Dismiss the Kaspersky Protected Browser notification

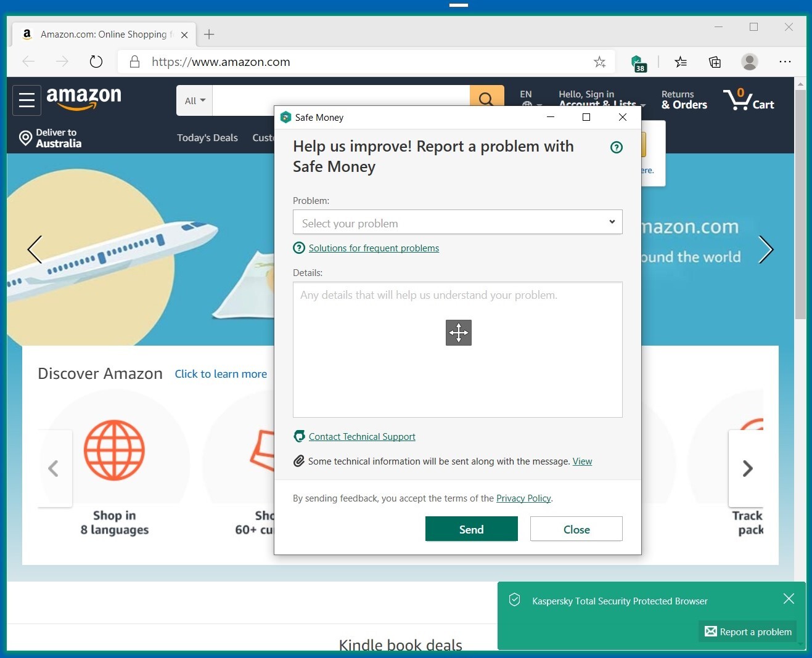click(x=789, y=598)
